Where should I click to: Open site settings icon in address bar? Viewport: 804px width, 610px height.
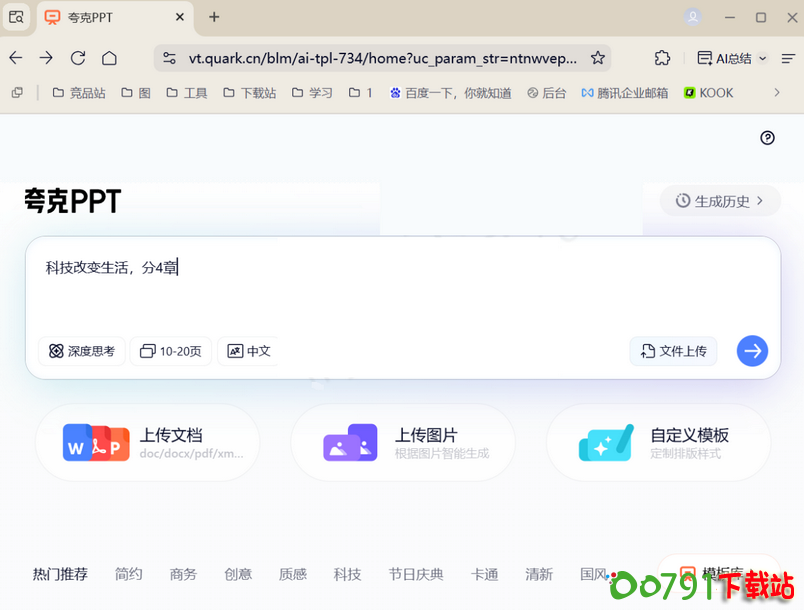(x=169, y=58)
